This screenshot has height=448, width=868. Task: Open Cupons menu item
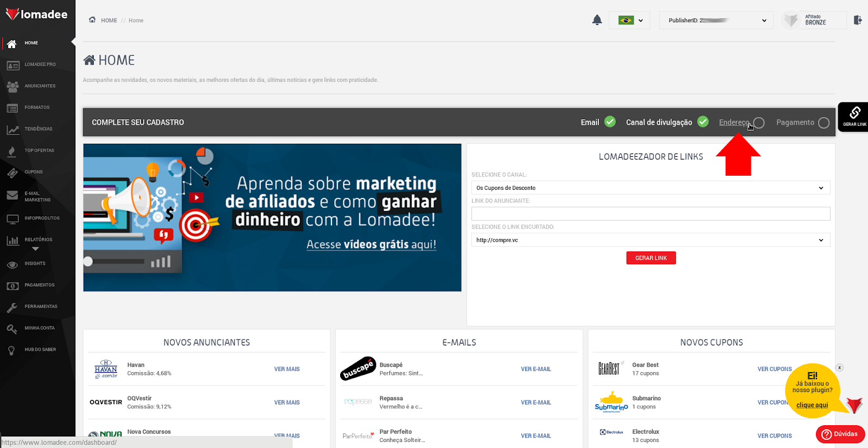click(x=34, y=172)
